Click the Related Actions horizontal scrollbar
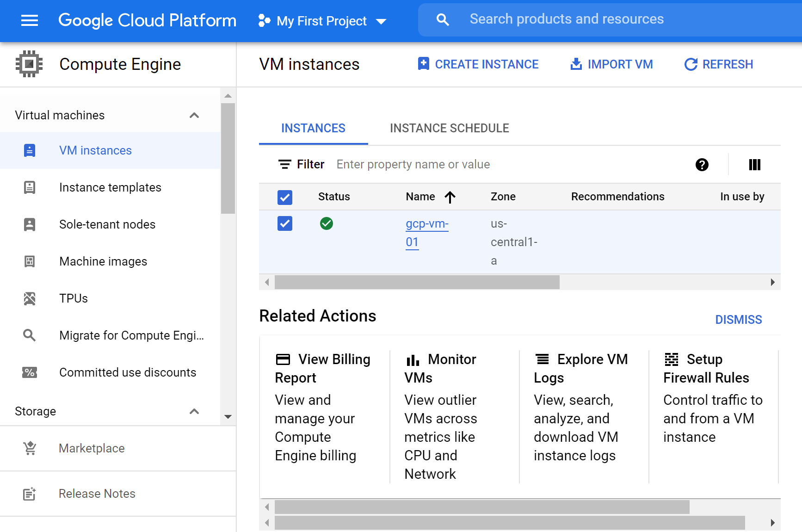Image resolution: width=802 pixels, height=532 pixels. click(482, 507)
